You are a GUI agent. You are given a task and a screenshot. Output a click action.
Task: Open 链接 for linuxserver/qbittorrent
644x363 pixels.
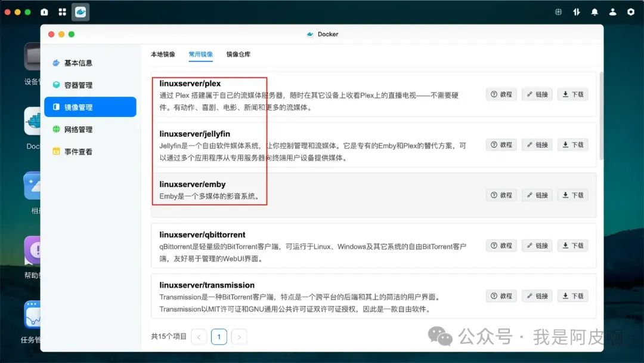[x=537, y=245]
